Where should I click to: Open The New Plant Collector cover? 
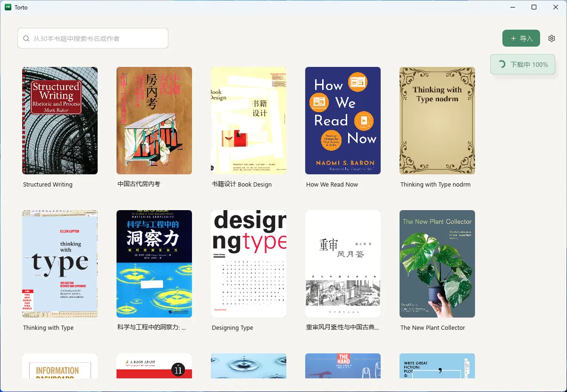point(437,264)
